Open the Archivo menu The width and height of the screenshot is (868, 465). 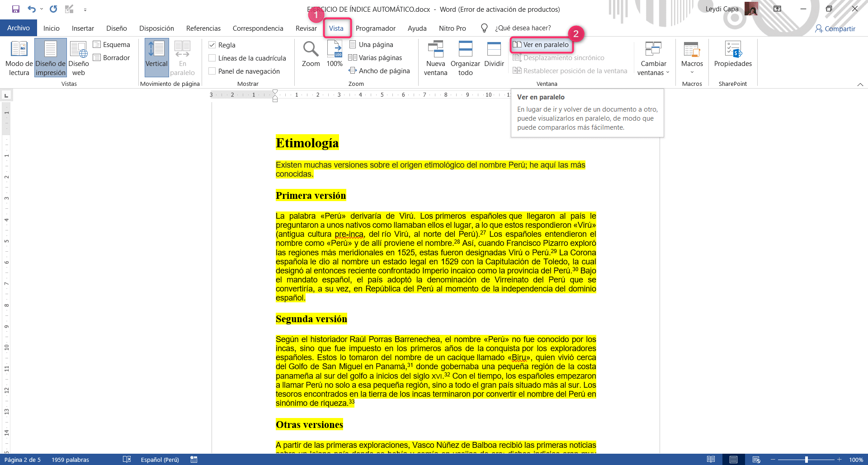pyautogui.click(x=18, y=28)
